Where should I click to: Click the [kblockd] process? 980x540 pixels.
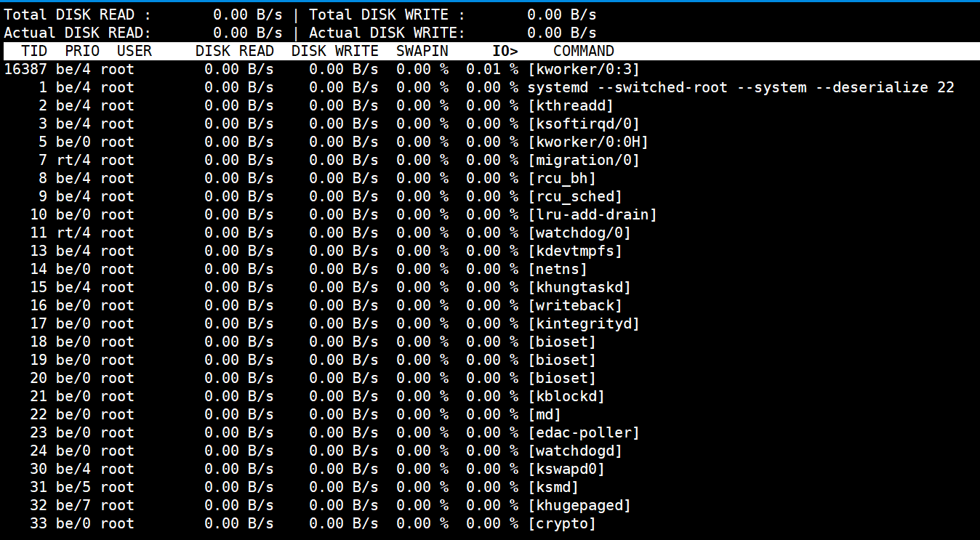tap(566, 396)
